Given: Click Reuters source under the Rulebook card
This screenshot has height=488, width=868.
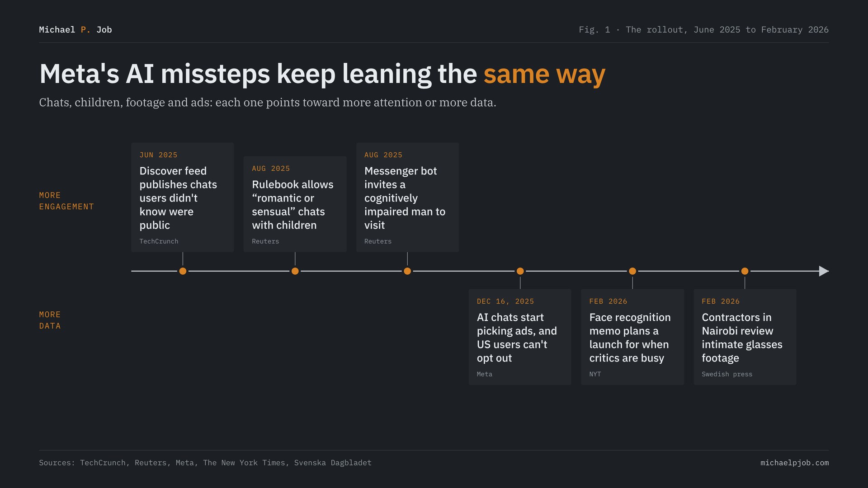Looking at the screenshot, I should (x=265, y=241).
